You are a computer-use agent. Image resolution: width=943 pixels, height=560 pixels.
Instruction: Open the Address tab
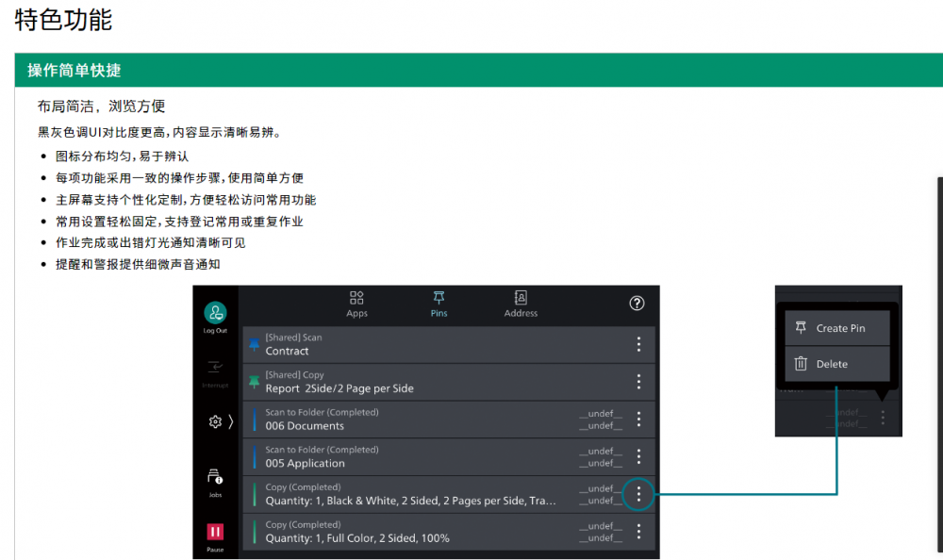click(521, 304)
